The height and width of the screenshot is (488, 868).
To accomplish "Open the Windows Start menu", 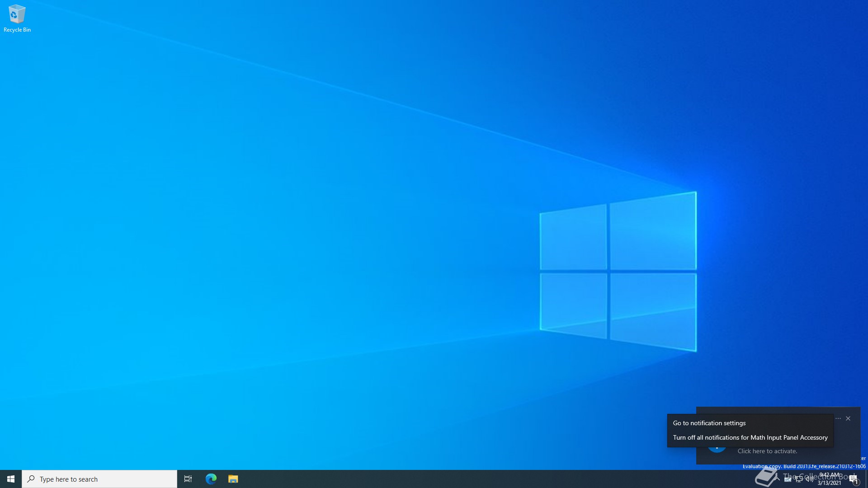I will pyautogui.click(x=11, y=479).
